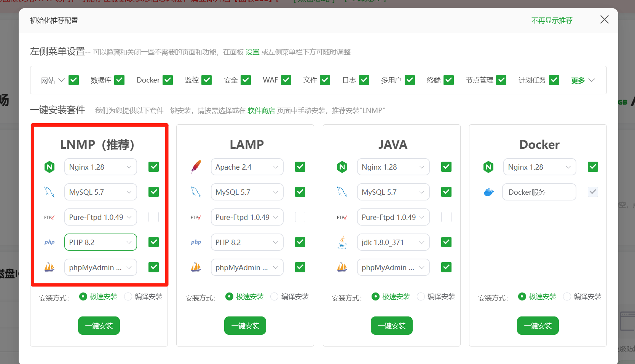The image size is (635, 364).
Task: Click the Nginx icon in the LNMP card
Action: click(49, 167)
